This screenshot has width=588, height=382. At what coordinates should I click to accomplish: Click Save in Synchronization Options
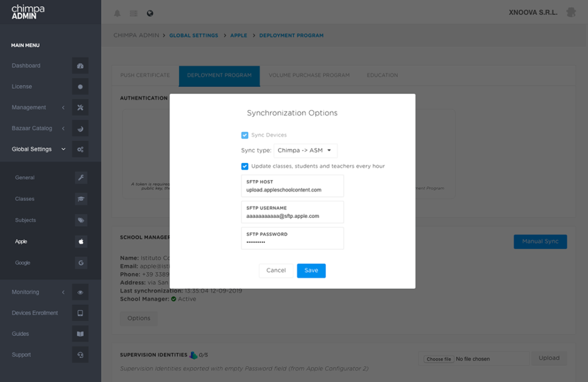point(311,271)
